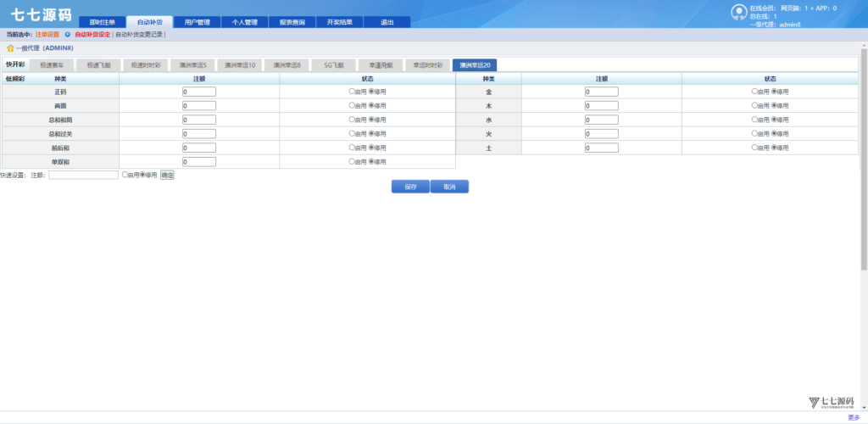Focus the 水 amount input
Screen dimensions: 868x424
[602, 120]
